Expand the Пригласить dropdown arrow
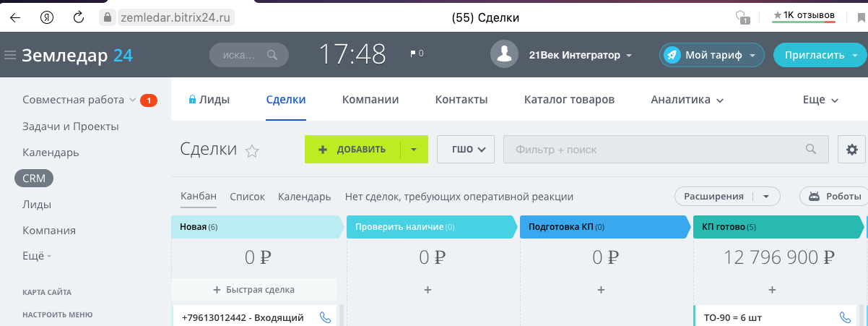 (x=855, y=56)
